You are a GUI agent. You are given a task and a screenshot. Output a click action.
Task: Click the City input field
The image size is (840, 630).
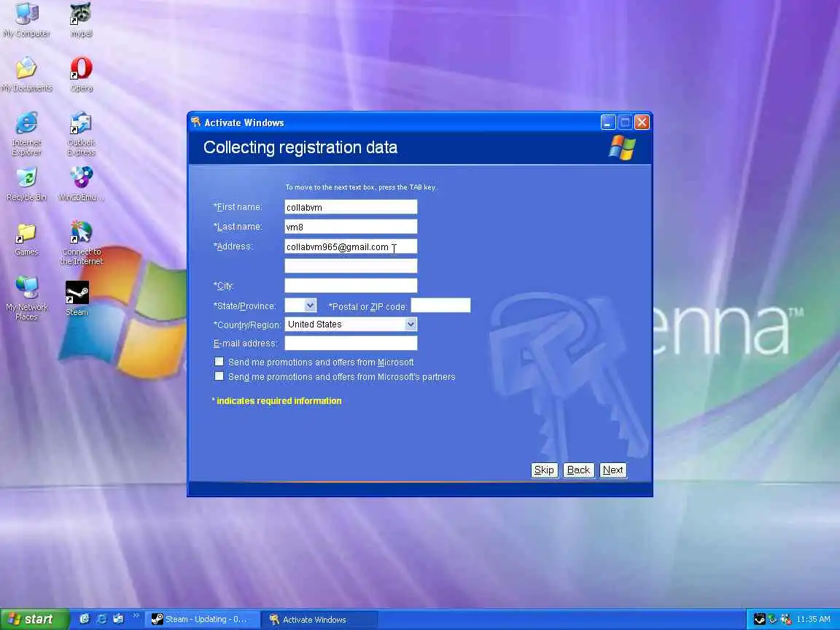click(x=351, y=286)
